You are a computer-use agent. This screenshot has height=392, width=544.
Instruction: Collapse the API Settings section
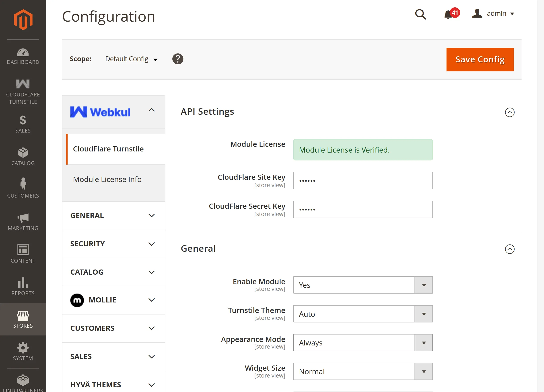(510, 112)
